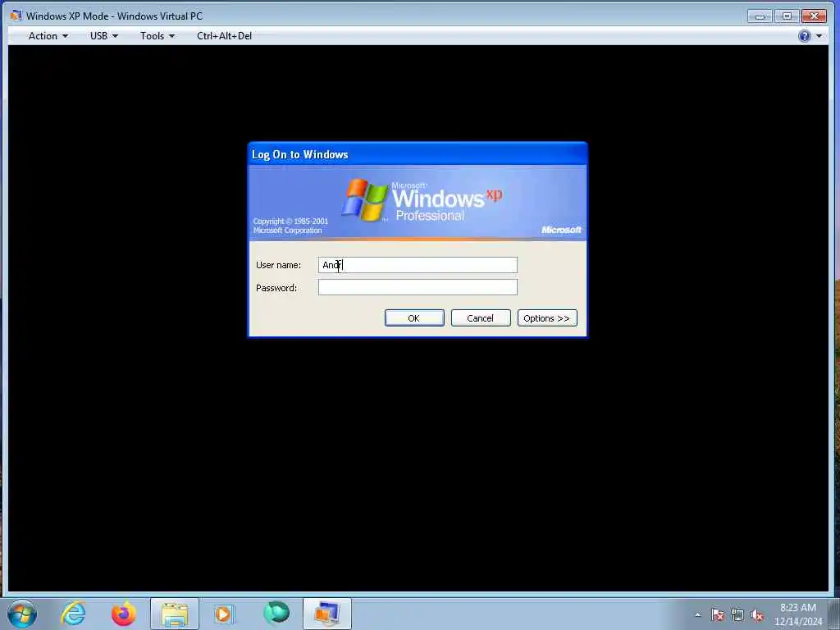This screenshot has height=630, width=840.
Task: Launch Internet Explorer from taskbar
Action: [x=73, y=614]
